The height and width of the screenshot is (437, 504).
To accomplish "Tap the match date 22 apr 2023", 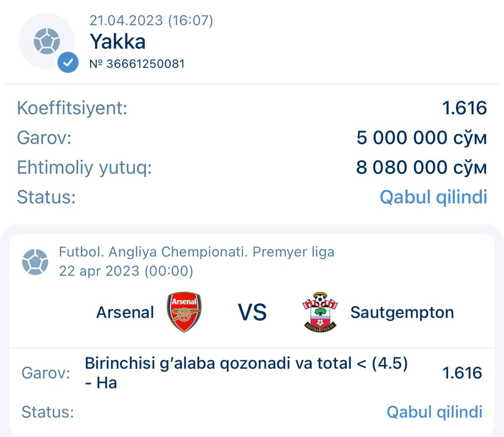I will (126, 271).
